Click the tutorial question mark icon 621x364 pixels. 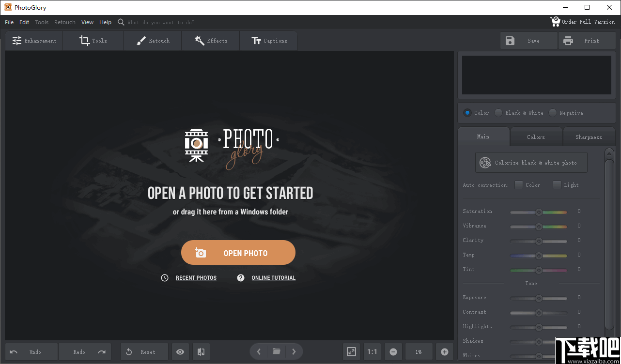click(241, 278)
